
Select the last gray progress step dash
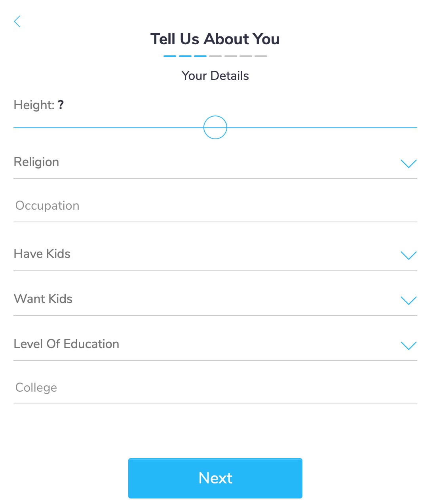(261, 56)
